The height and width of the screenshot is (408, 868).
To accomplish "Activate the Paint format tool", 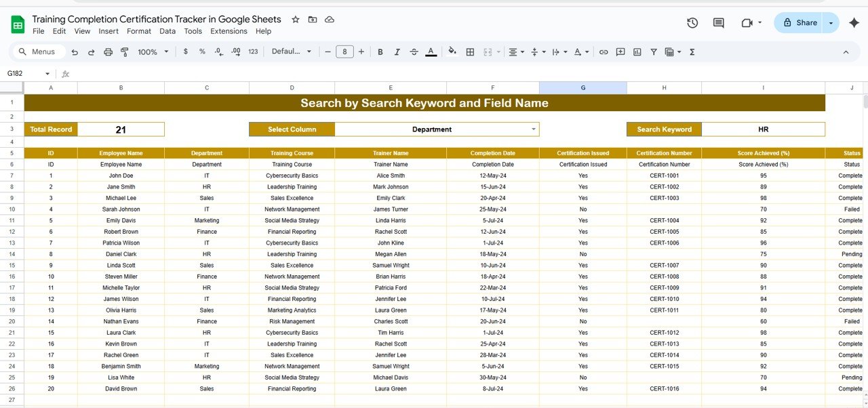I will (x=125, y=52).
